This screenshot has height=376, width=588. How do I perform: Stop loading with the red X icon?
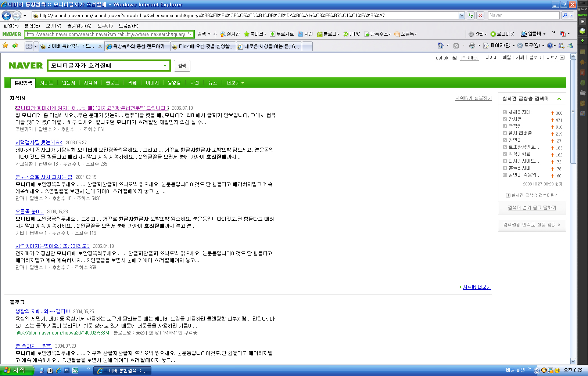point(480,15)
